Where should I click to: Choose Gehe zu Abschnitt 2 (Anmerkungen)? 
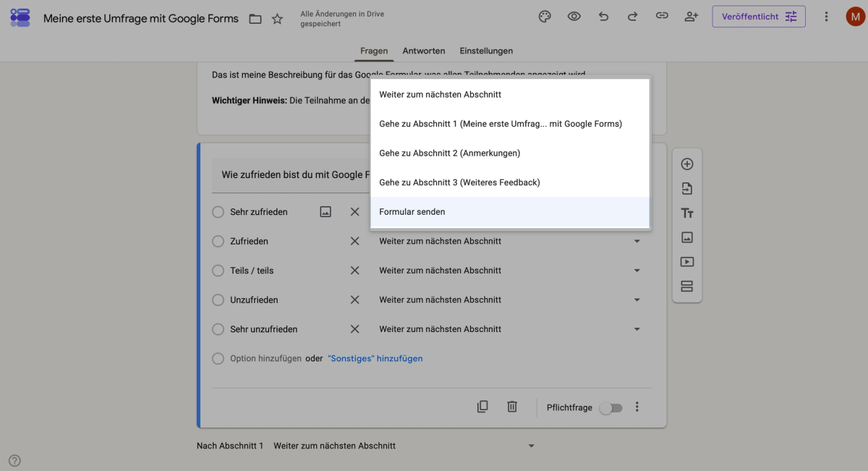point(511,153)
